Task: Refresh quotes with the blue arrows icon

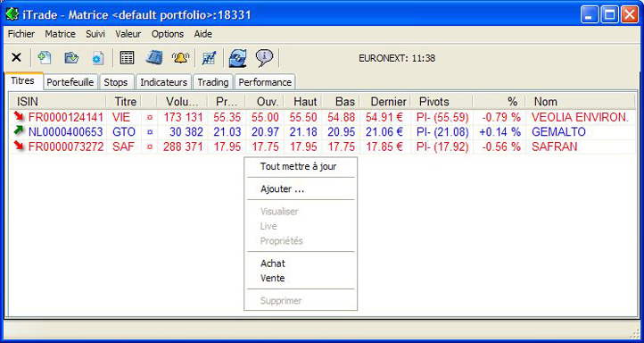Action: point(238,58)
